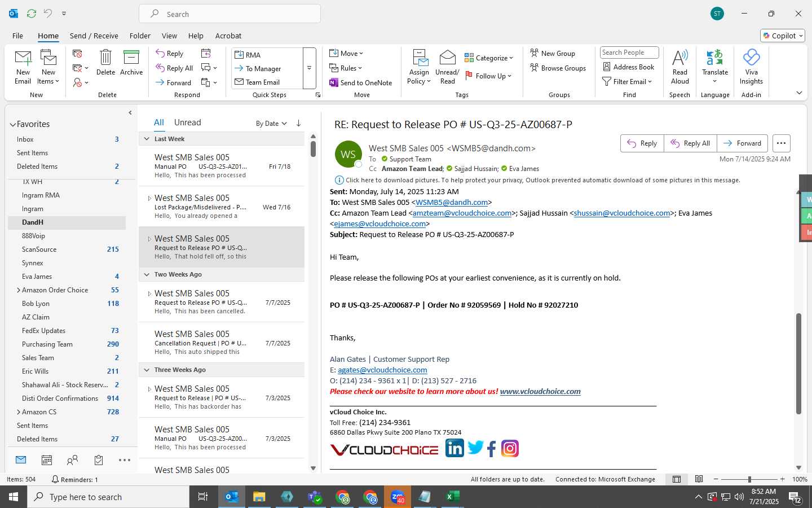812x508 pixels.
Task: Click Reply in the ribbon
Action: [170, 54]
